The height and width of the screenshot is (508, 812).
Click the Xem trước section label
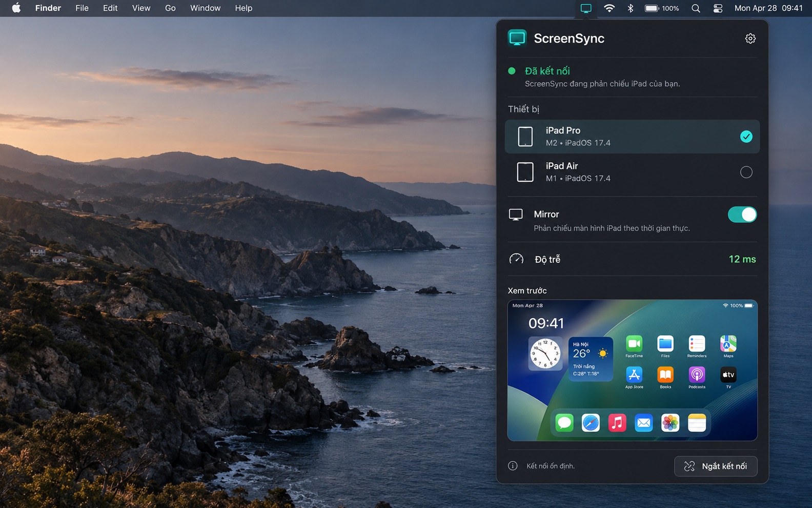pos(527,290)
